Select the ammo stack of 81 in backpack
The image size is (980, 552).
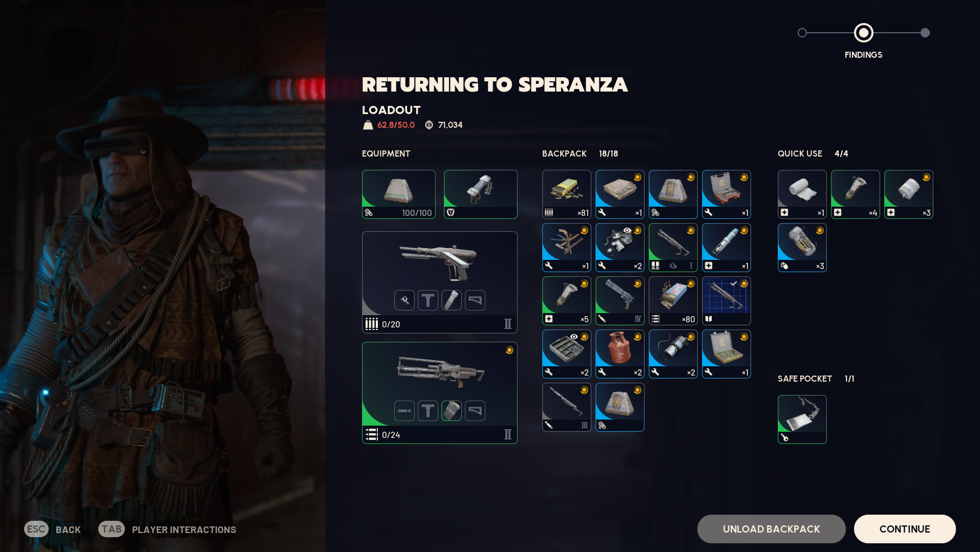click(566, 194)
